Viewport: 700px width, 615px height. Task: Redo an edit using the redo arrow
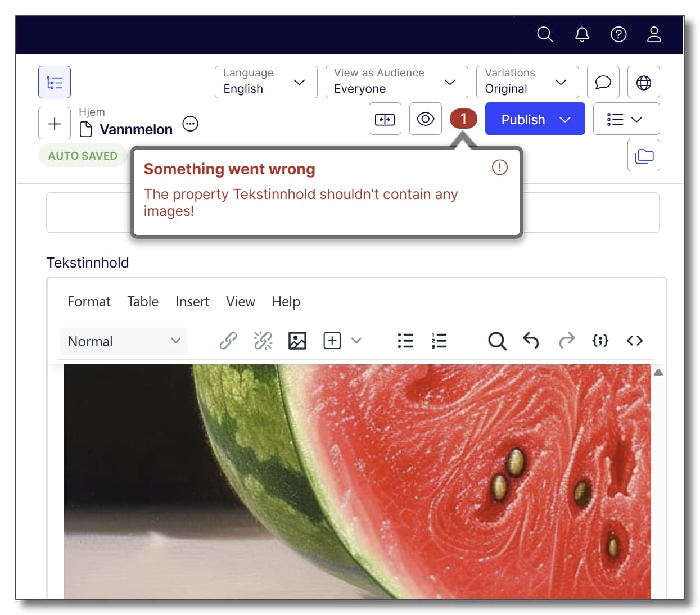coord(566,341)
